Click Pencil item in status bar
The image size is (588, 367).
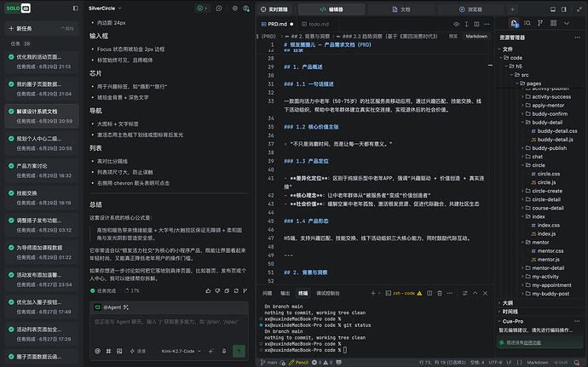point(298,363)
